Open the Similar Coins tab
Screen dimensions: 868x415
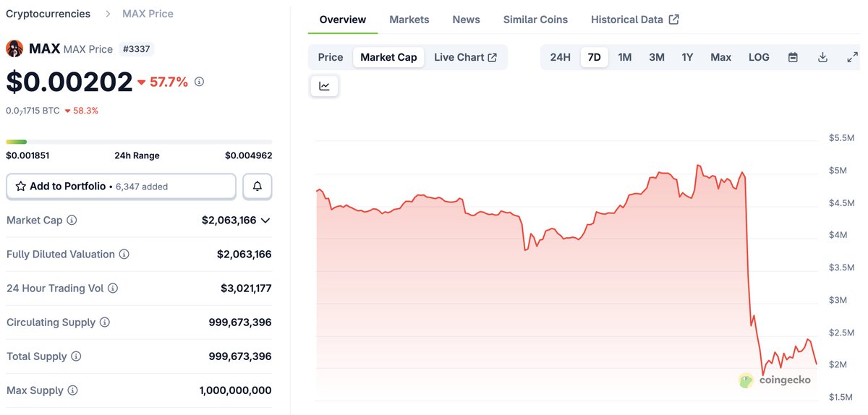tap(535, 20)
